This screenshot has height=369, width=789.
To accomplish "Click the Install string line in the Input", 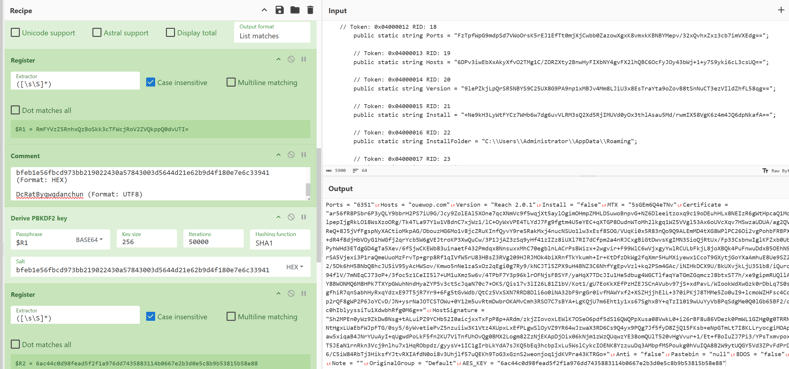I will coord(565,115).
